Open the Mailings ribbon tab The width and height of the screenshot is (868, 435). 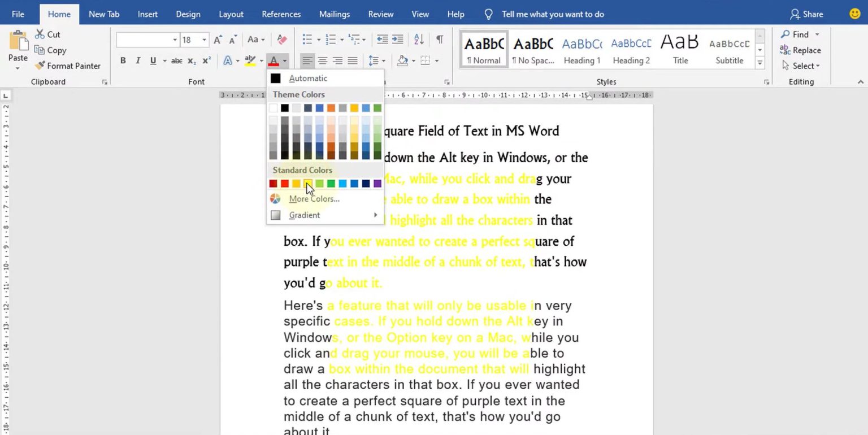coord(334,14)
